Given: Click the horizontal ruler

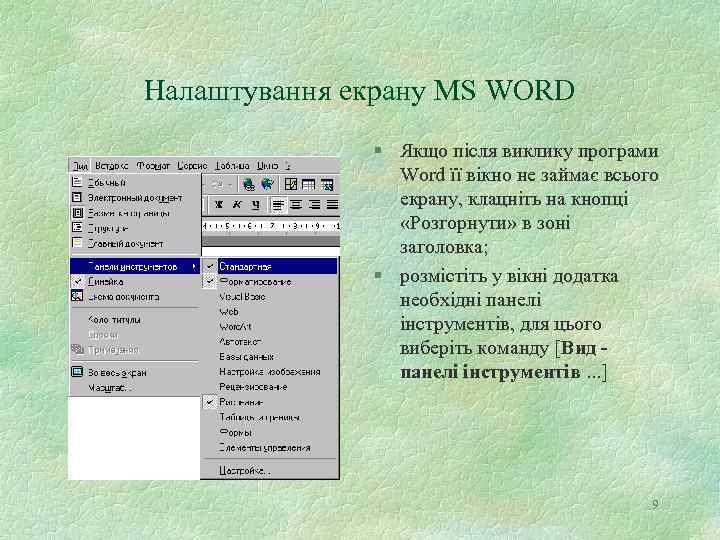Looking at the screenshot, I should tap(271, 226).
